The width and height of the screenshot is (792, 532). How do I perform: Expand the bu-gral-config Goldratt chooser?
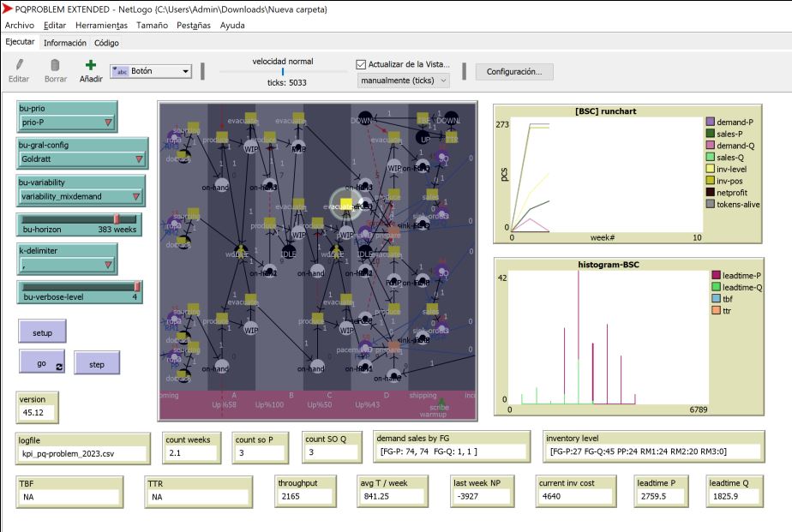click(x=81, y=159)
